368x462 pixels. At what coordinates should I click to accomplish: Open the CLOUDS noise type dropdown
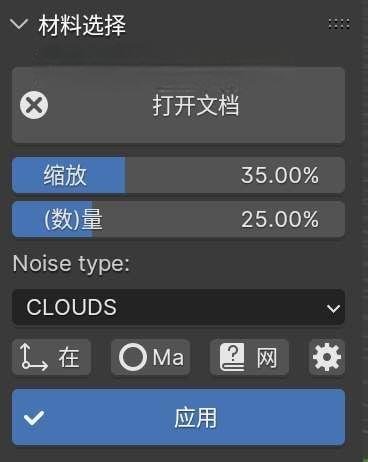click(x=178, y=307)
